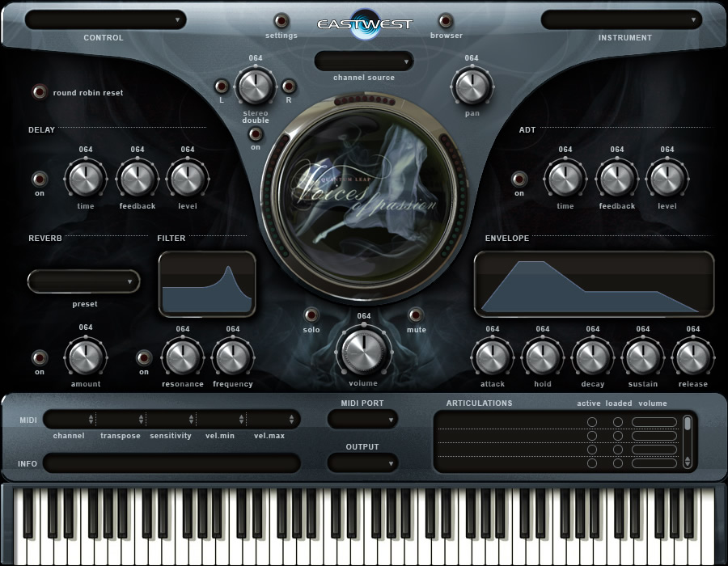Open the reverb preset dropdown
The image size is (728, 566).
tap(83, 281)
